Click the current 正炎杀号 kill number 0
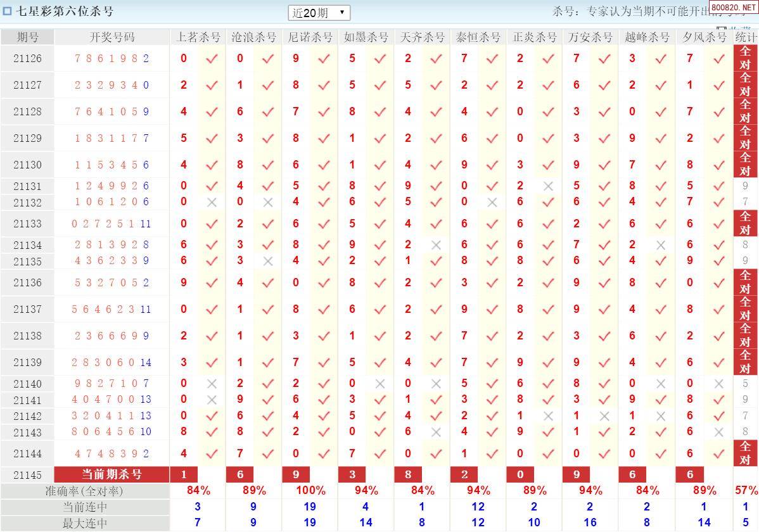 520,474
